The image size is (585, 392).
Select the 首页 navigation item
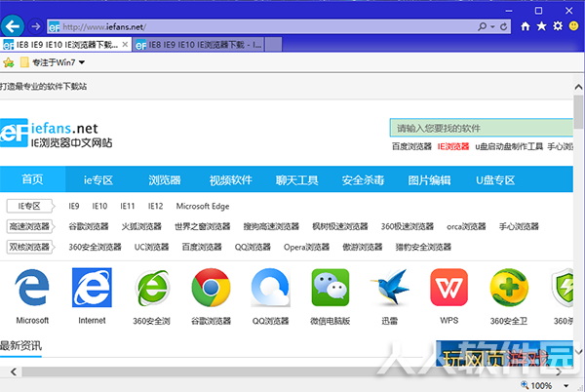32,179
